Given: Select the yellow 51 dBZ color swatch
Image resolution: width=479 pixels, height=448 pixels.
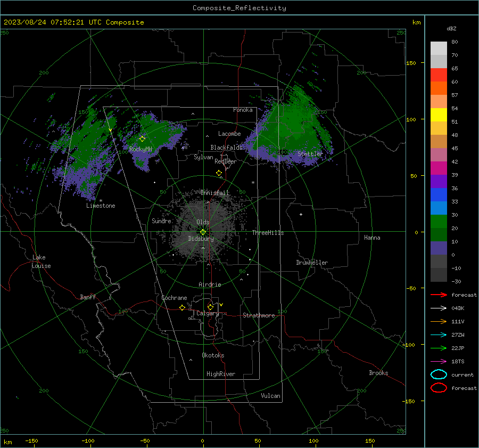Looking at the screenshot, I should tap(439, 115).
